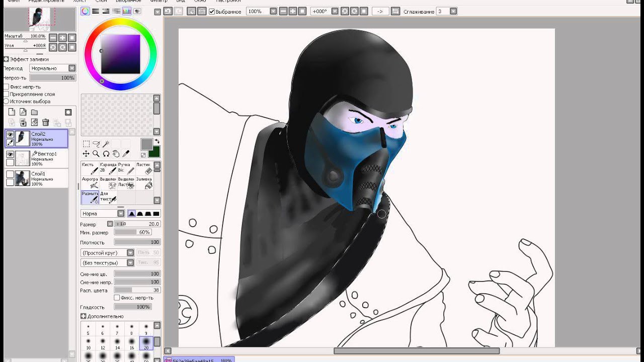Show the Слой1 layer via visibility box
Screen dimensions: 644x362
[x=10, y=174]
